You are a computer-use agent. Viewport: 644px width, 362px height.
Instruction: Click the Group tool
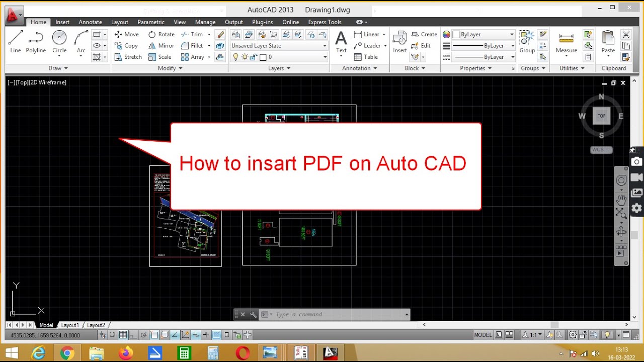click(527, 42)
